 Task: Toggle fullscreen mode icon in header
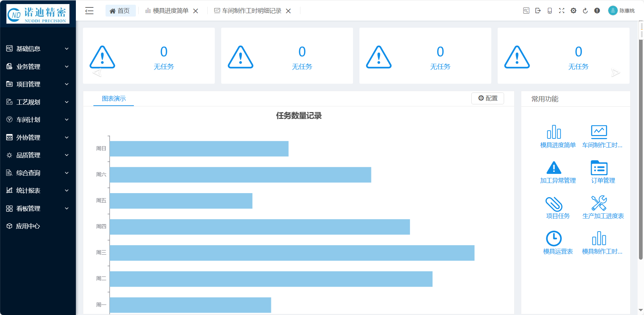click(562, 11)
